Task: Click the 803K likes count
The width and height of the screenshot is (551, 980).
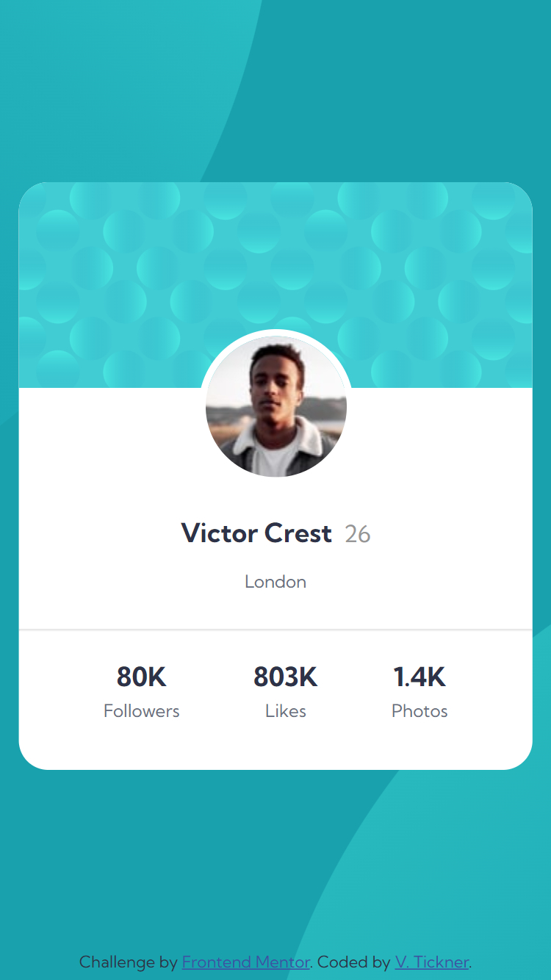Action: coord(286,677)
